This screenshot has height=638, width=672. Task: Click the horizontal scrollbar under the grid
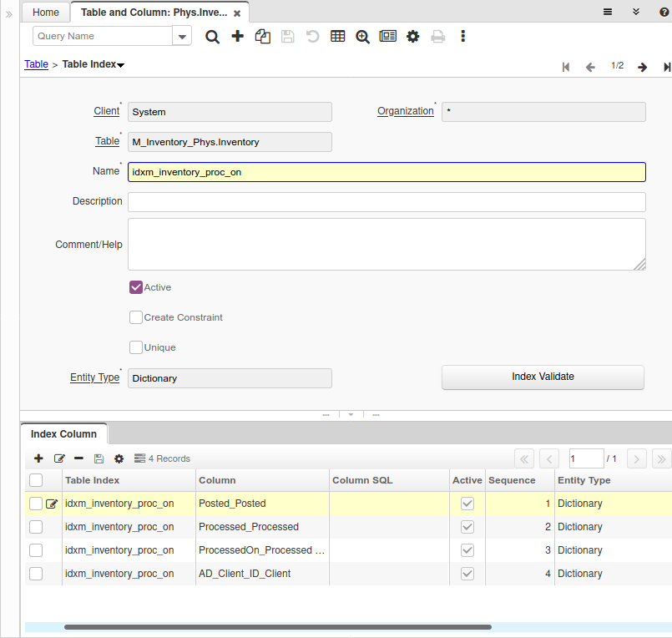[277, 627]
